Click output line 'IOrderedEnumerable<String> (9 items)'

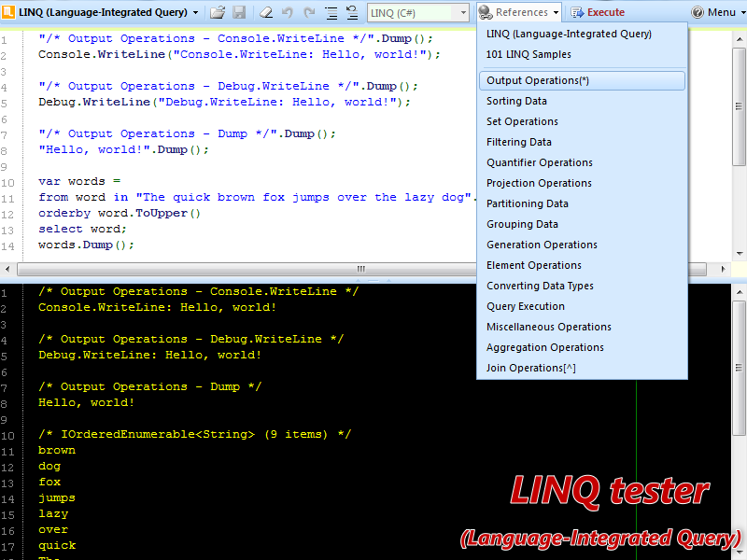point(194,434)
